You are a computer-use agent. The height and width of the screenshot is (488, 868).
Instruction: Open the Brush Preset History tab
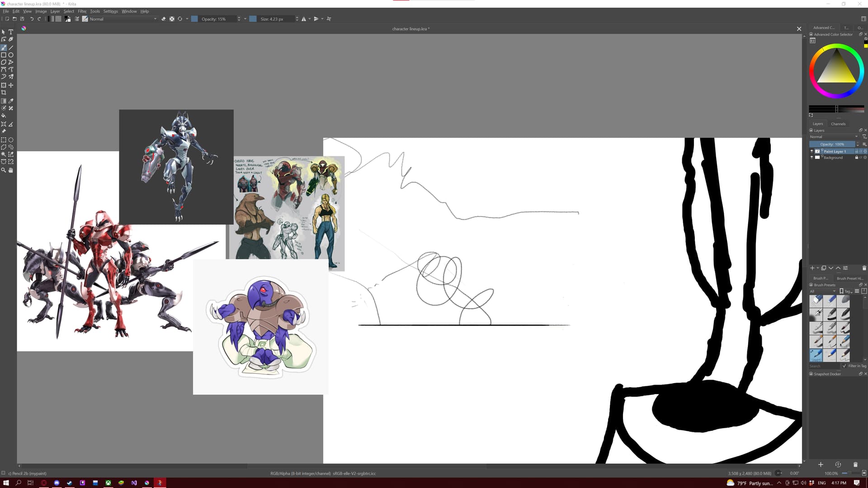tap(849, 278)
